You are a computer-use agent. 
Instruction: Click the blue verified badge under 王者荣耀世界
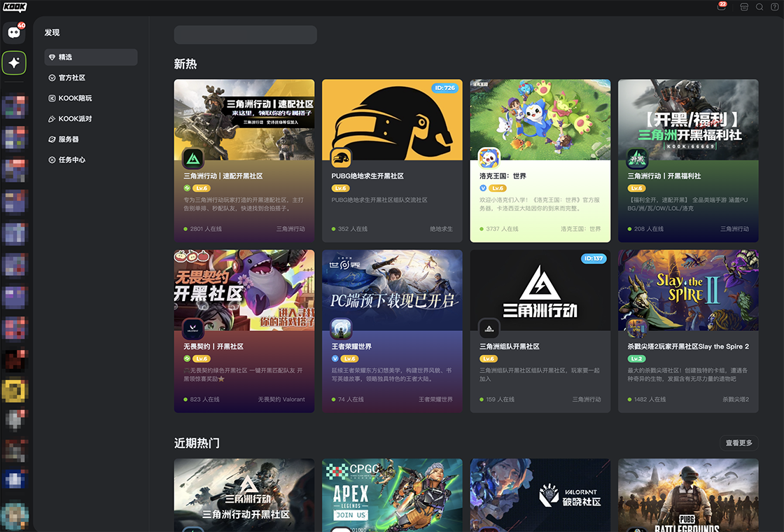click(x=335, y=358)
